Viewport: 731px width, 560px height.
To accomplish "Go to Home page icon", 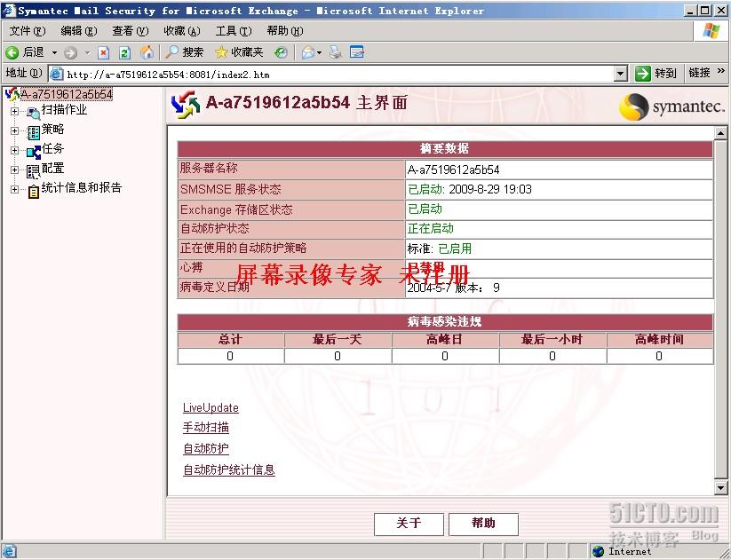I will [147, 52].
